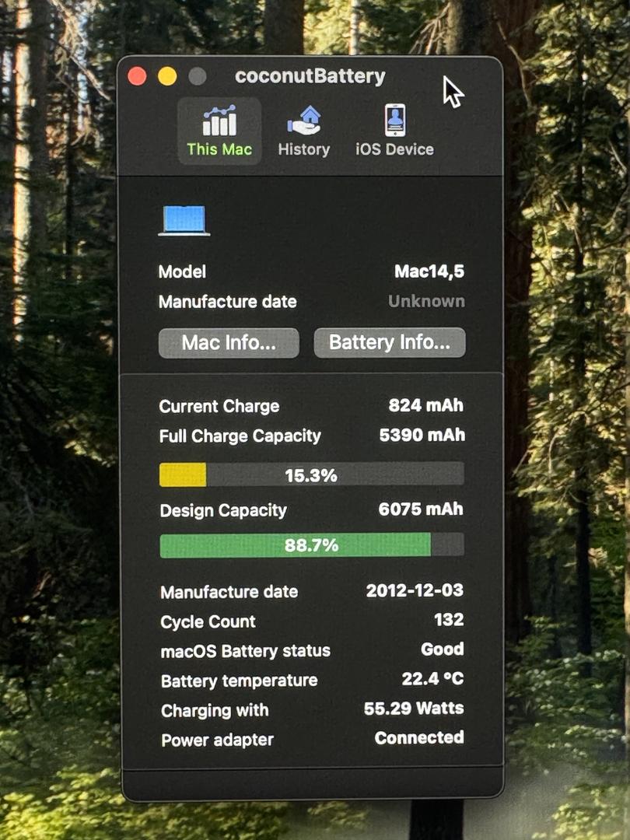
Task: Click the Good battery status value
Action: pos(443,649)
